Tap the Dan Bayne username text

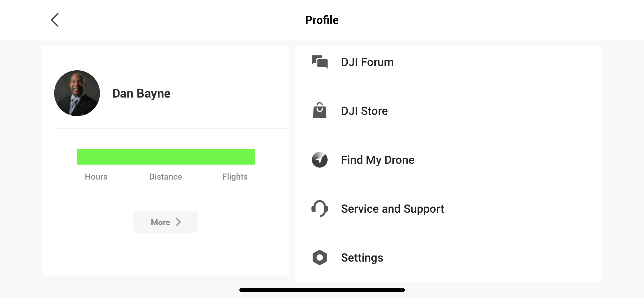point(141,93)
